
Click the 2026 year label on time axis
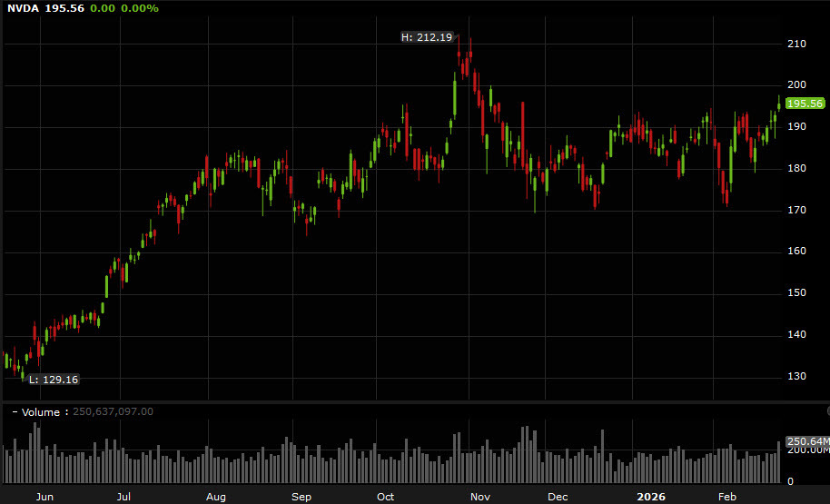point(651,497)
